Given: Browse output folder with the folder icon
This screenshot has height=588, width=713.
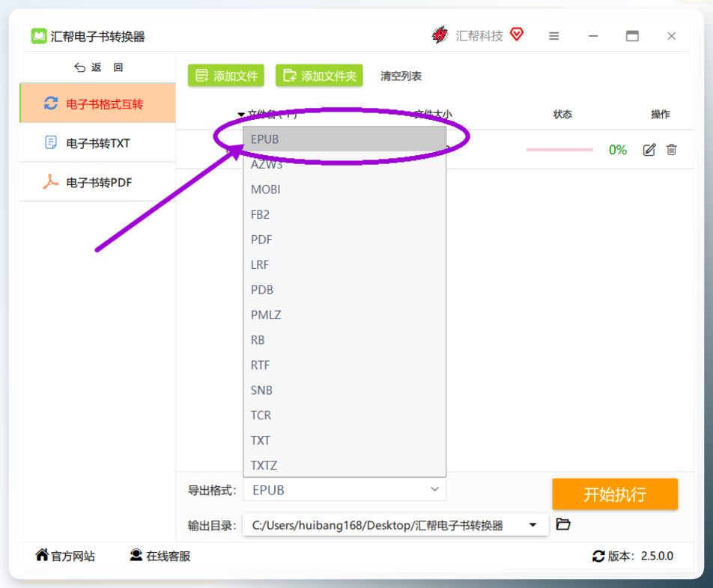Looking at the screenshot, I should pyautogui.click(x=563, y=524).
